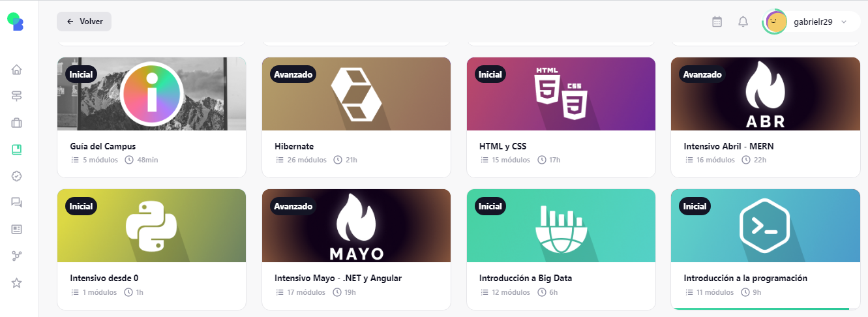Open the calendar icon in header
The width and height of the screenshot is (868, 317).
click(x=717, y=22)
